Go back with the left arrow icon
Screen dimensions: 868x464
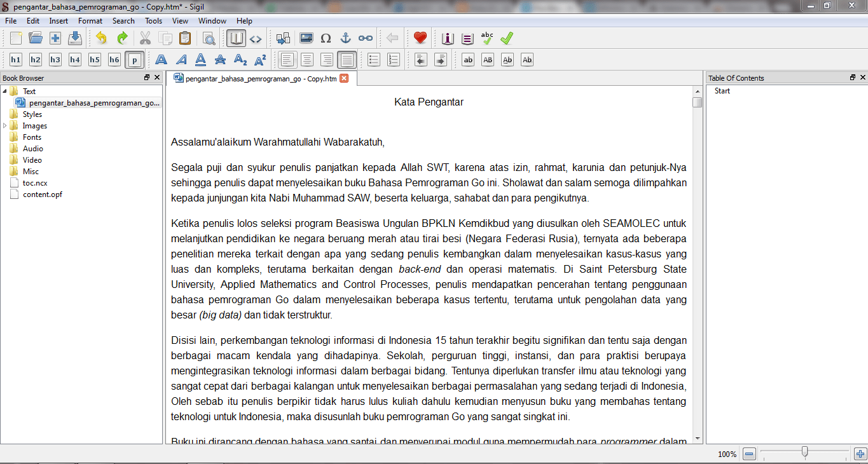click(x=392, y=38)
